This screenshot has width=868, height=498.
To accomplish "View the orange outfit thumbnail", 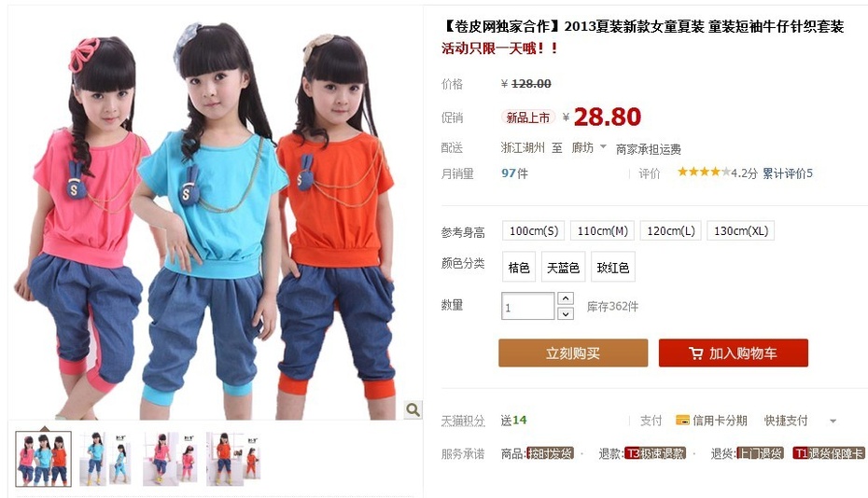I will [x=233, y=459].
